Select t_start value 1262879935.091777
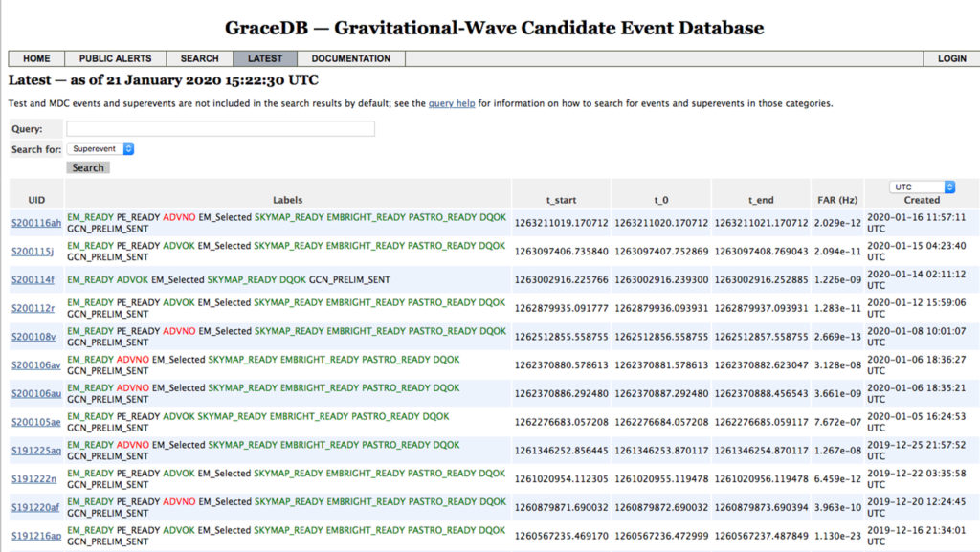980x552 pixels. tap(561, 308)
